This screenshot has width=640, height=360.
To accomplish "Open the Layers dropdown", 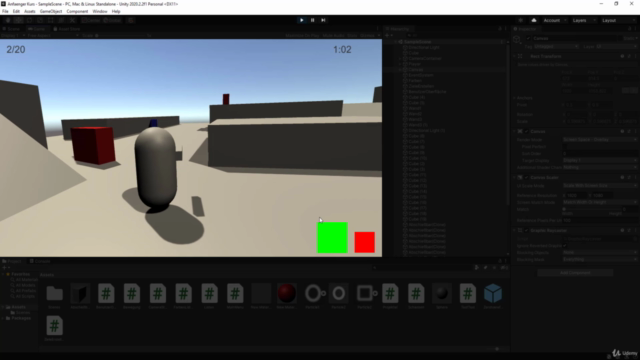I will tap(583, 20).
